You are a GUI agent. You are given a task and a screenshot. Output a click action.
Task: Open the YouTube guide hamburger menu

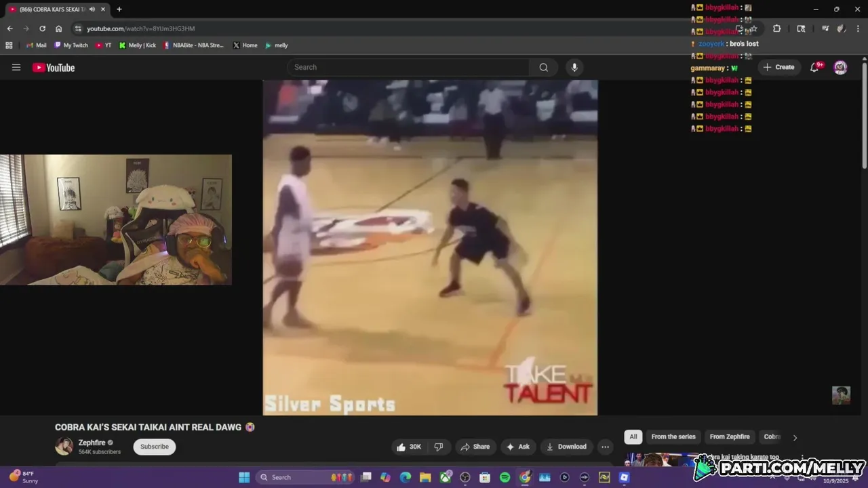pyautogui.click(x=16, y=67)
